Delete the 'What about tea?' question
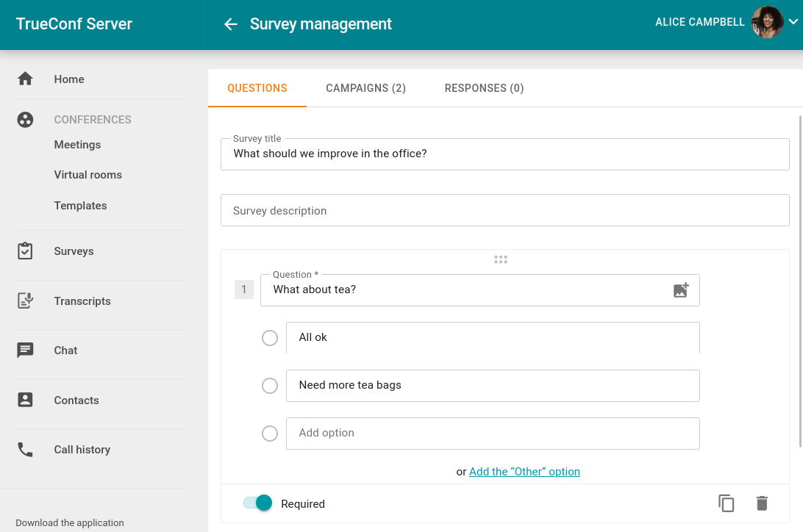The width and height of the screenshot is (803, 532). tap(762, 503)
